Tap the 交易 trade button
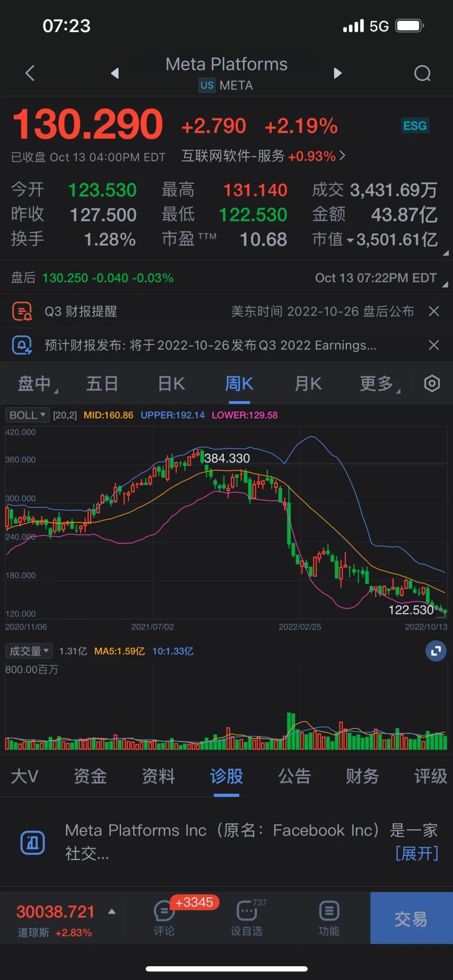Image resolution: width=453 pixels, height=980 pixels. coord(411,918)
